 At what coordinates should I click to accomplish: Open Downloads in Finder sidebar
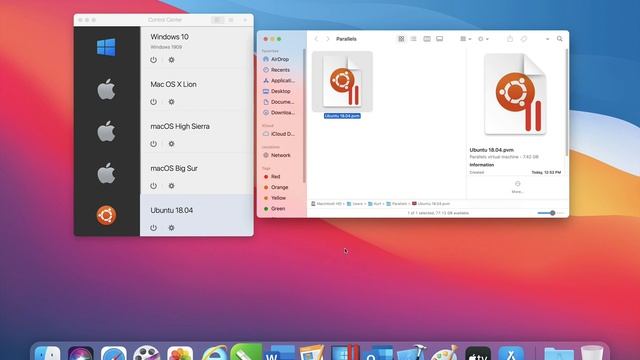279,112
